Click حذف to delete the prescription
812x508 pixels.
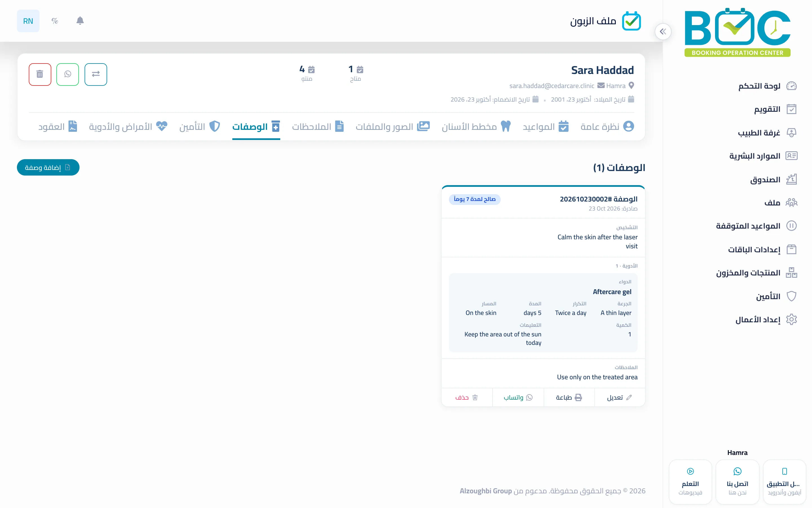467,397
